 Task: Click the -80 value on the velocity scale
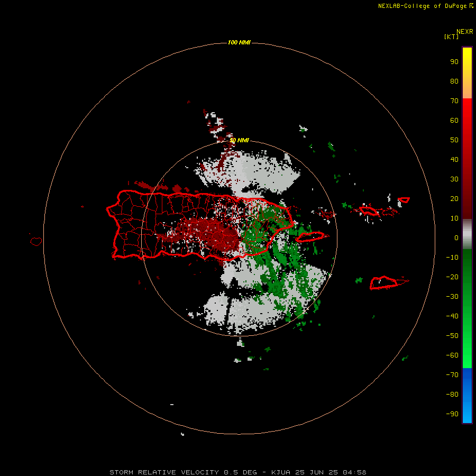452,395
